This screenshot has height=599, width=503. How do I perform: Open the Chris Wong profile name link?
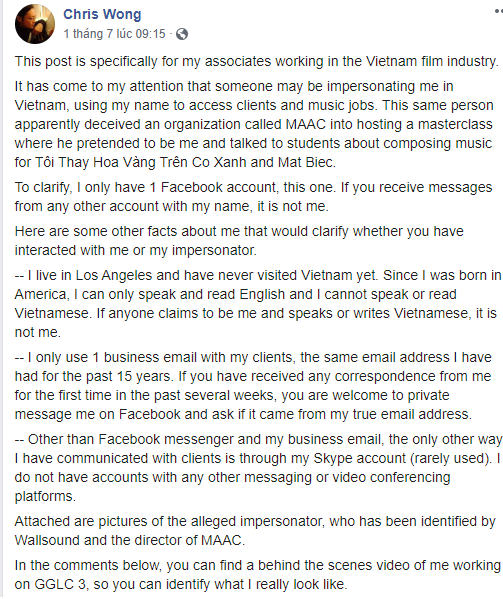click(102, 14)
